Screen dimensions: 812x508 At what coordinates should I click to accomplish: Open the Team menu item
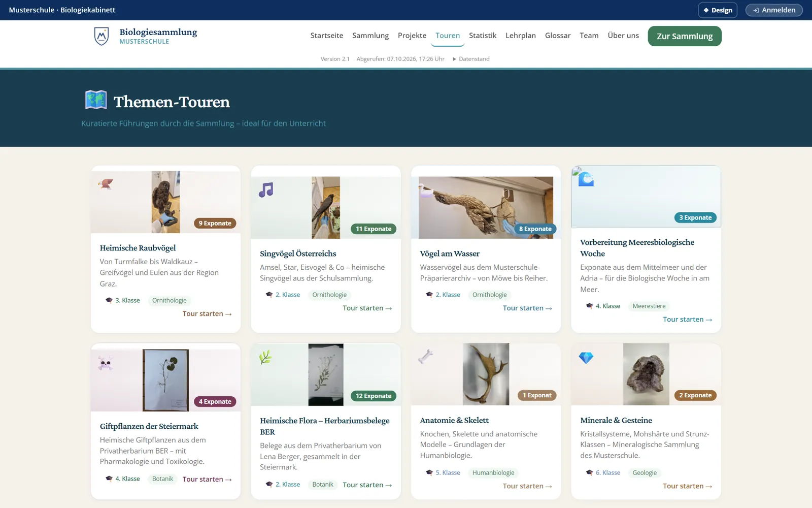pyautogui.click(x=589, y=36)
